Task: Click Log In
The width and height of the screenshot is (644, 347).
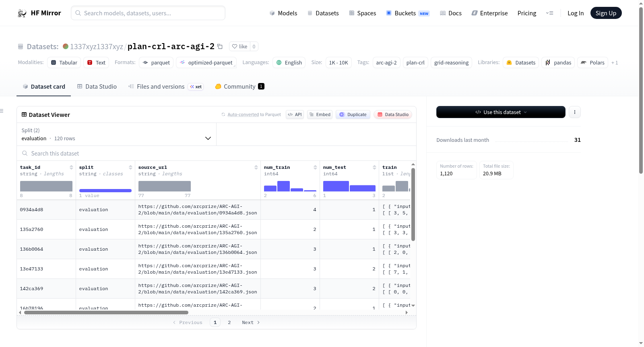Action: point(576,13)
